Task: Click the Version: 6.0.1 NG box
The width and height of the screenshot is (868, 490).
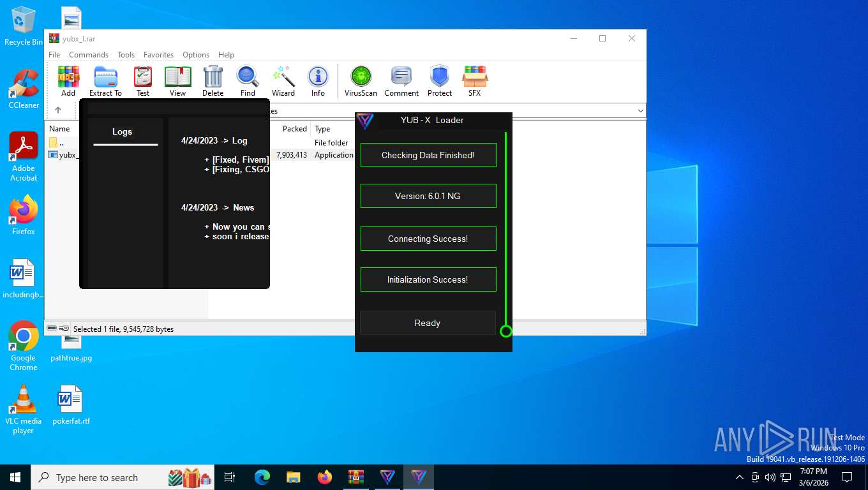Action: pyautogui.click(x=428, y=196)
